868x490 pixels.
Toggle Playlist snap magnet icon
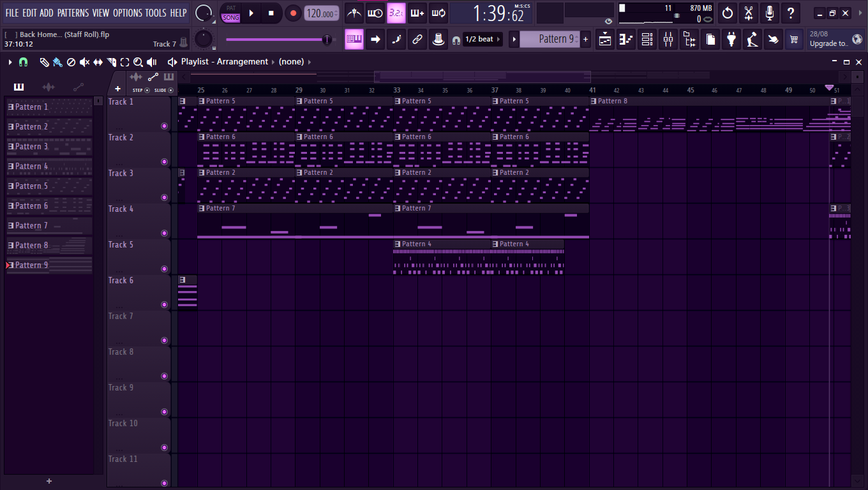coord(24,62)
